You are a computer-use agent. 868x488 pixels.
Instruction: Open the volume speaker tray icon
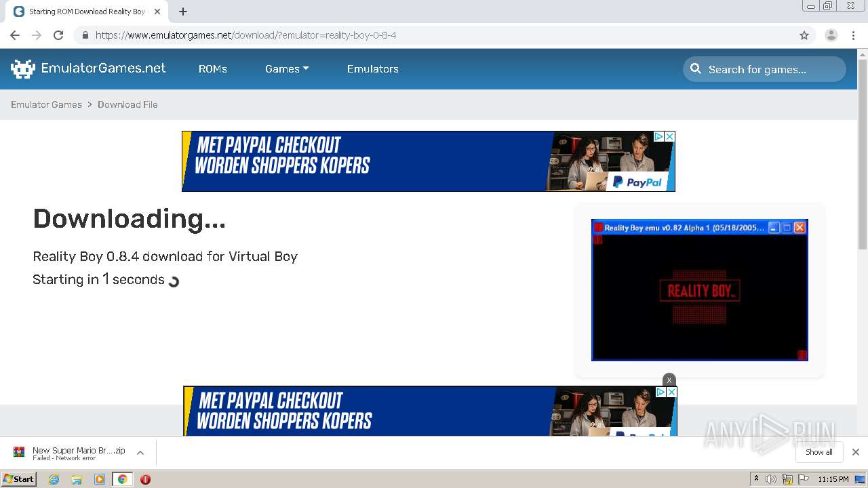771,479
